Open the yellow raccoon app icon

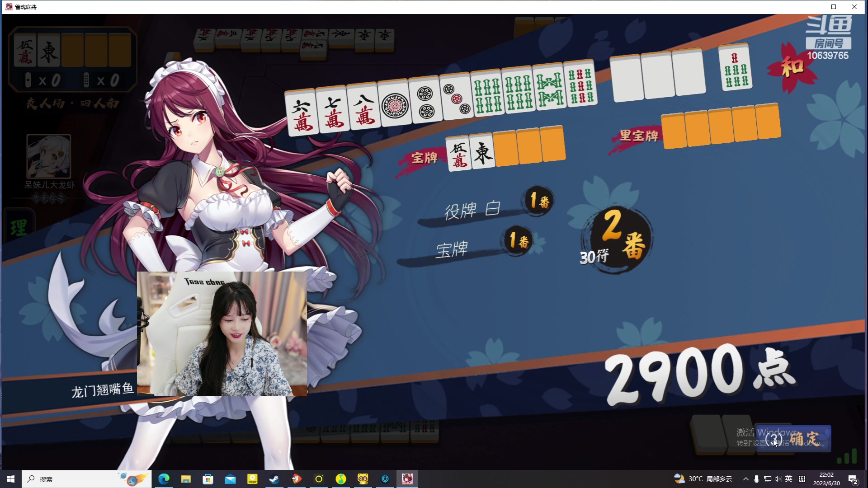pos(363,479)
